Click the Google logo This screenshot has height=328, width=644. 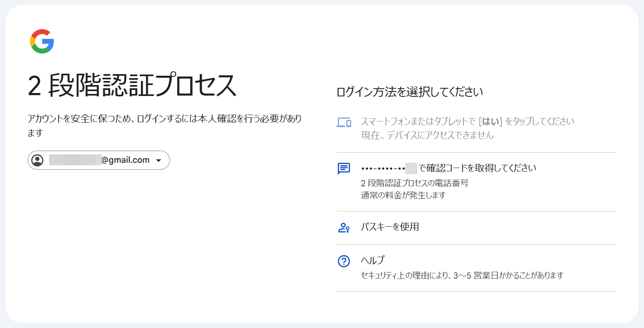42,41
